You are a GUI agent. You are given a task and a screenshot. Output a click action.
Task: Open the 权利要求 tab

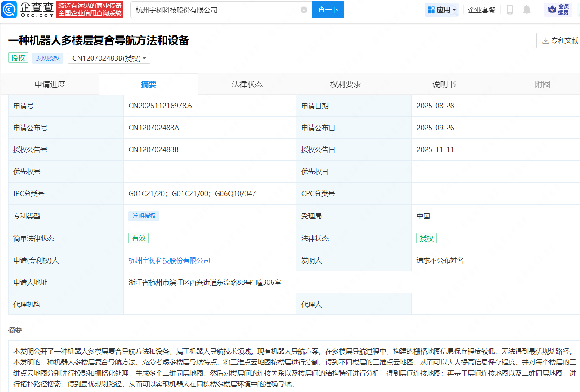pyautogui.click(x=345, y=84)
